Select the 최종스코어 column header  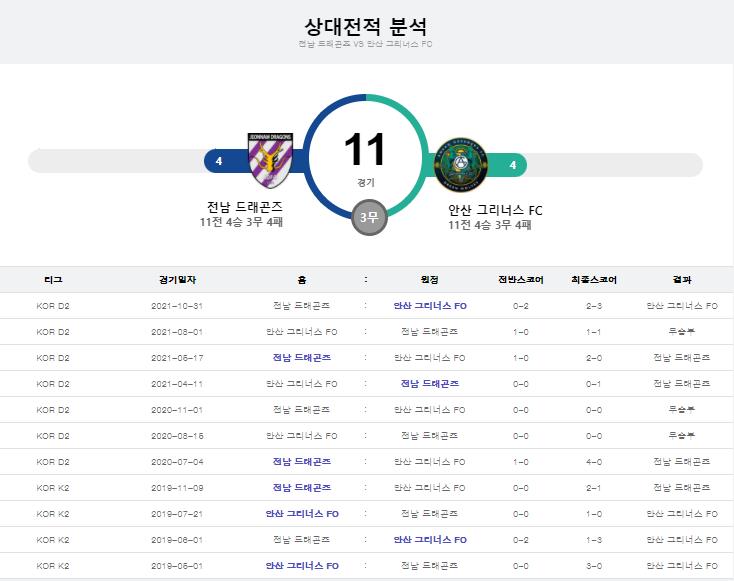click(x=594, y=280)
